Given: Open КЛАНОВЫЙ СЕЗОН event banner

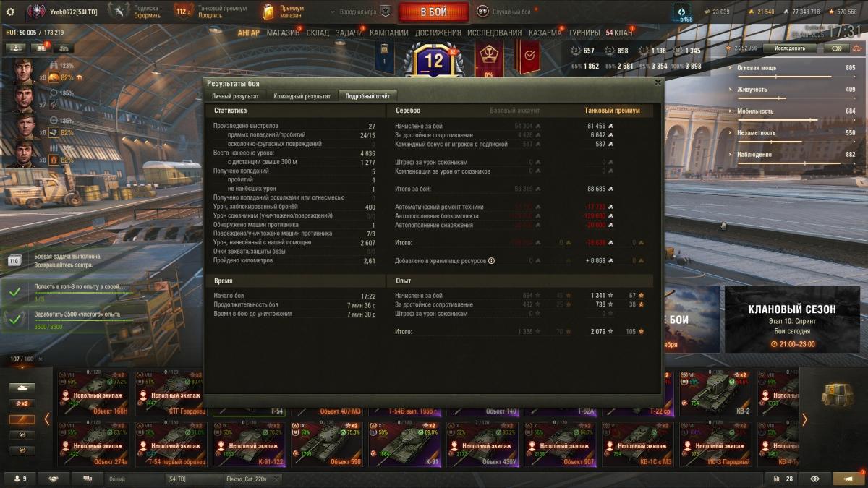Looking at the screenshot, I should 792,319.
